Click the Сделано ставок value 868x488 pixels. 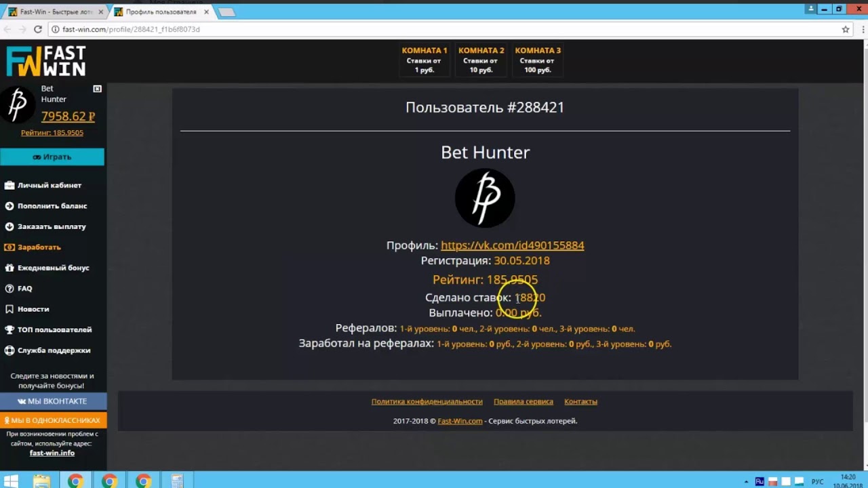pos(530,298)
